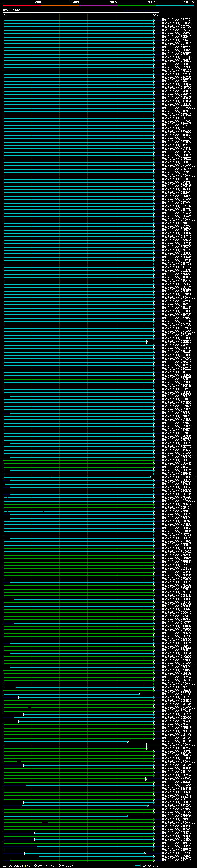Click the shortened Q6EMI5 alignment bar
The height and width of the screenshot is (868, 197).
tap(75, 342)
